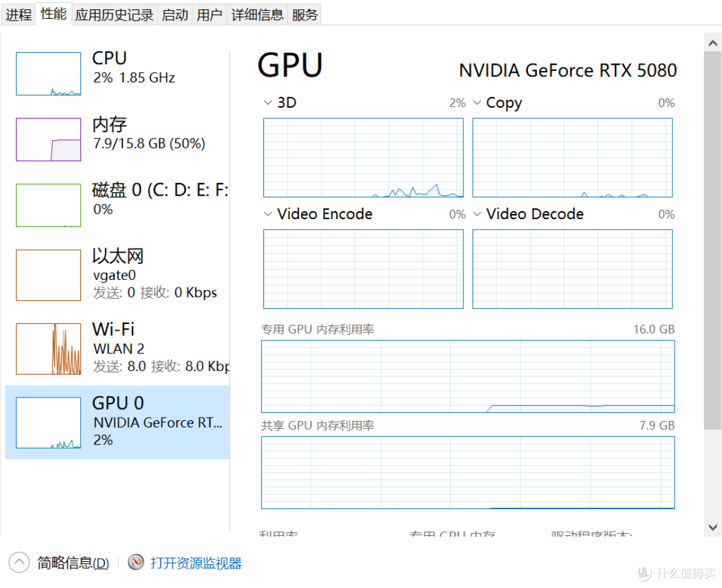The image size is (722, 588).
Task: Click the vgate0 adapter name
Action: pyautogui.click(x=114, y=275)
